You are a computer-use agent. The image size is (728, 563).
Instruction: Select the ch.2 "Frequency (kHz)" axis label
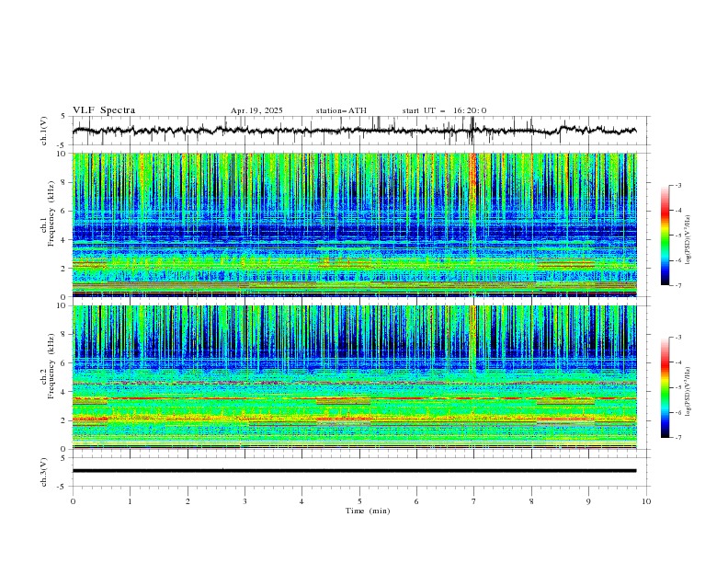coord(51,366)
